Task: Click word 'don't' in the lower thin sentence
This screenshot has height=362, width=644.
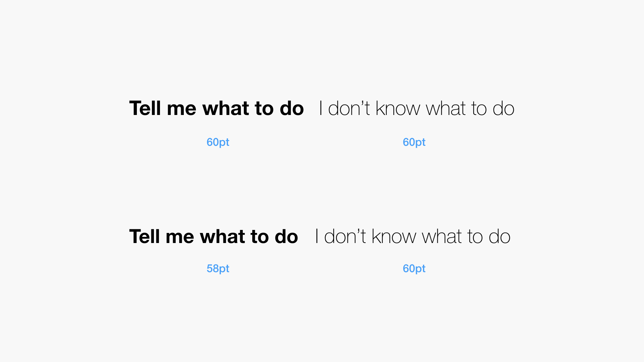Action: [345, 236]
